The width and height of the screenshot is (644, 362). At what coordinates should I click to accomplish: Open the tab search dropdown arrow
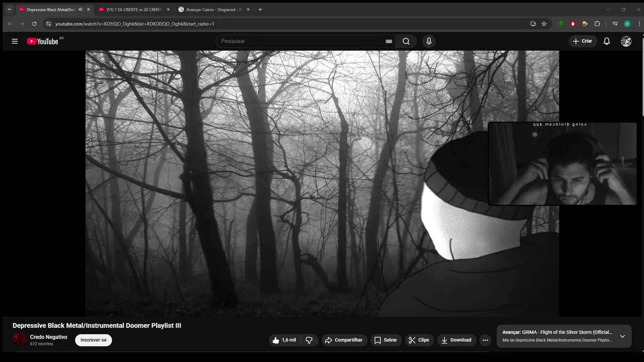pos(9,10)
